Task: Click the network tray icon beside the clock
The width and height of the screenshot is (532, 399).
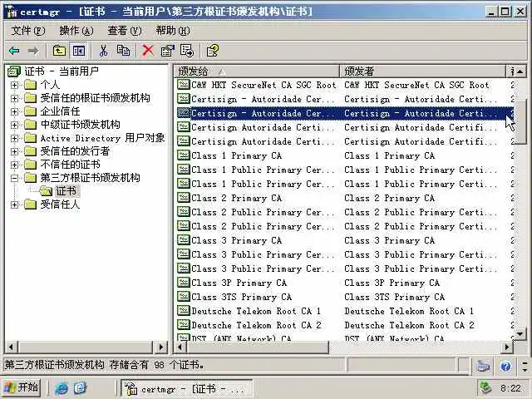Action: click(485, 388)
